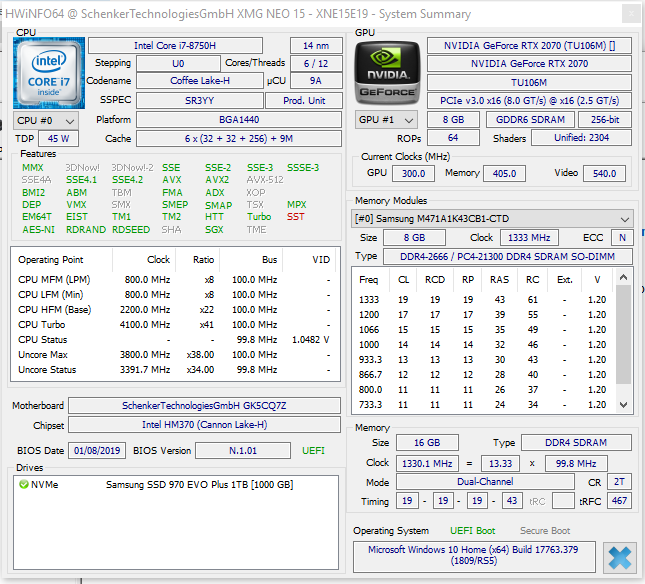
Task: Click the NVIDIA GeForce logo
Action: 387,73
